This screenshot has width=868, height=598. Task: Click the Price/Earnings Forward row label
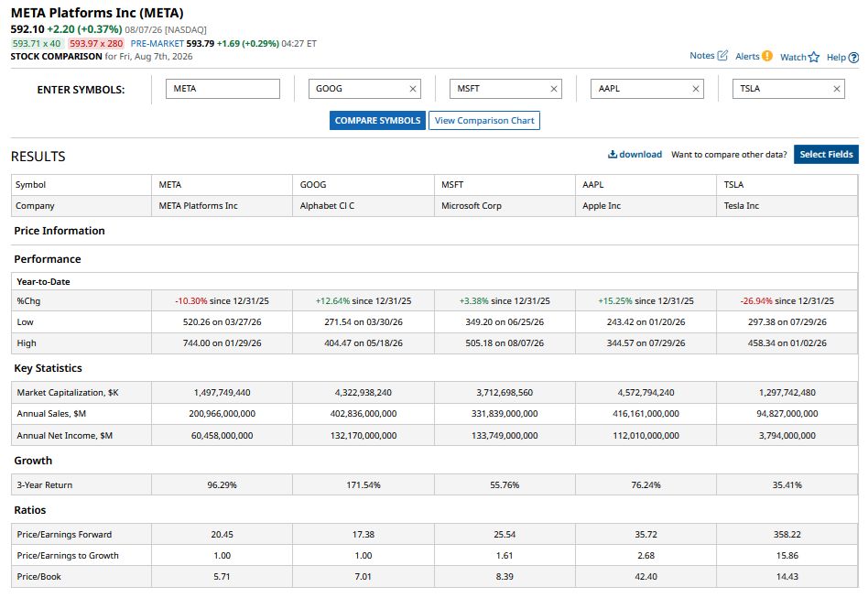[64, 534]
